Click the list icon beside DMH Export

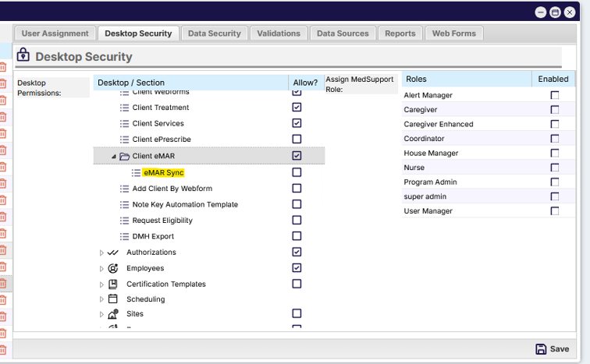(124, 237)
